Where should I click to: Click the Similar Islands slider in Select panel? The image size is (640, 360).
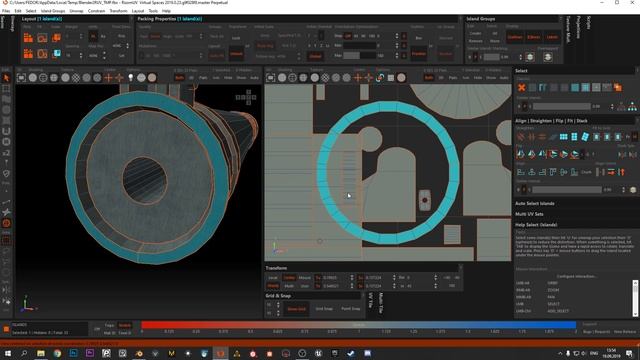coord(562,107)
